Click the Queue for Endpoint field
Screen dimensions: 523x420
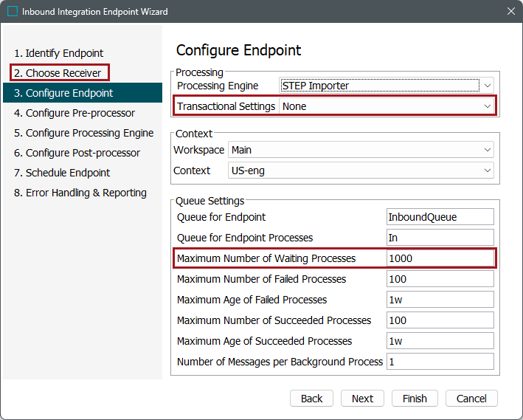point(440,217)
